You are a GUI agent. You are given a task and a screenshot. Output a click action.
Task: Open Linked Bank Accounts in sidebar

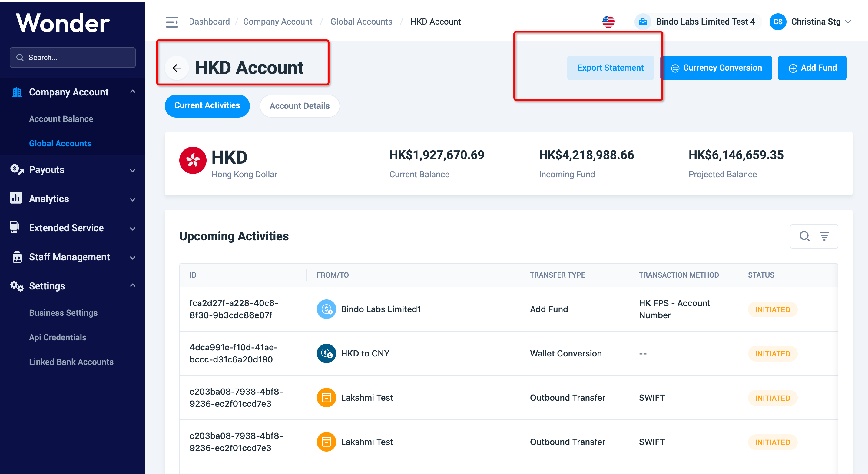71,362
